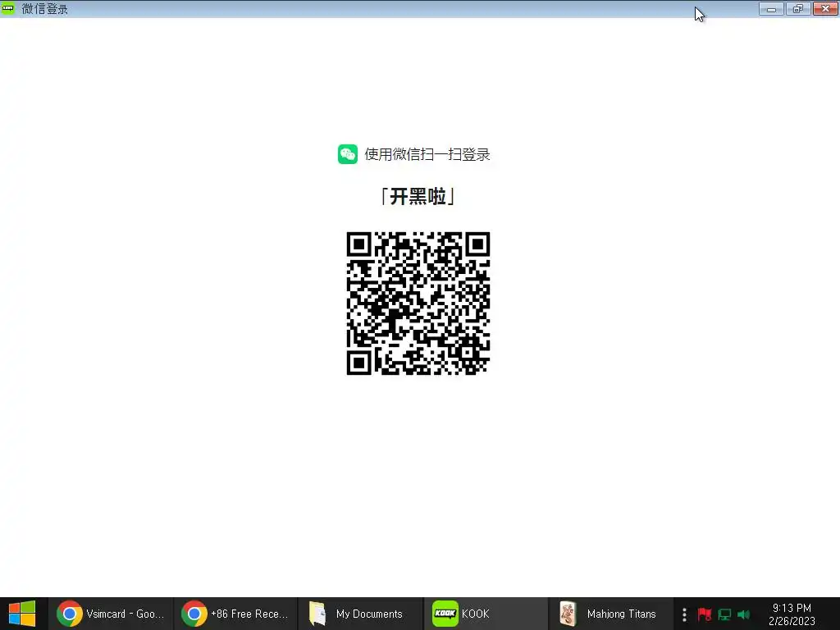Close the 微信登录 window

click(x=825, y=8)
